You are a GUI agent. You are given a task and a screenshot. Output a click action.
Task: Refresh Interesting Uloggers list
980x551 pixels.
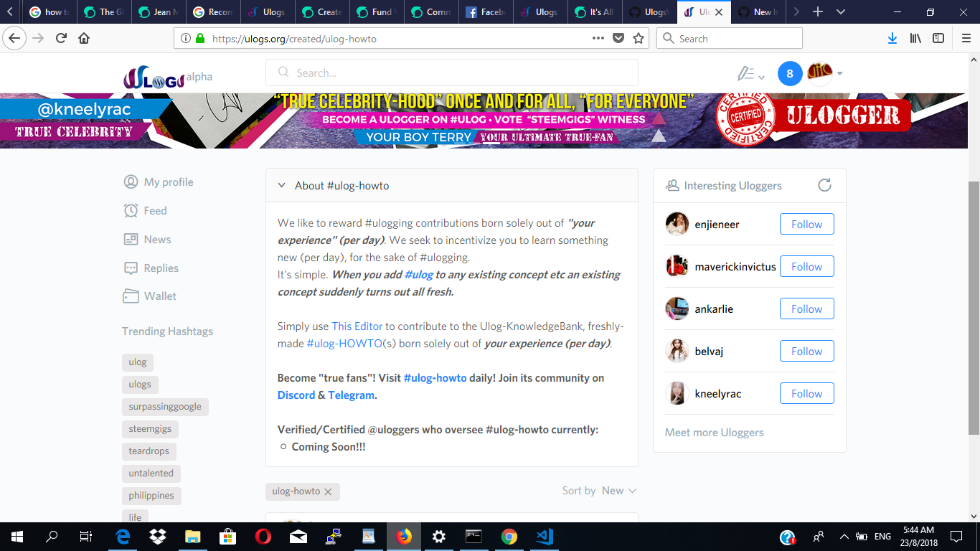point(825,185)
